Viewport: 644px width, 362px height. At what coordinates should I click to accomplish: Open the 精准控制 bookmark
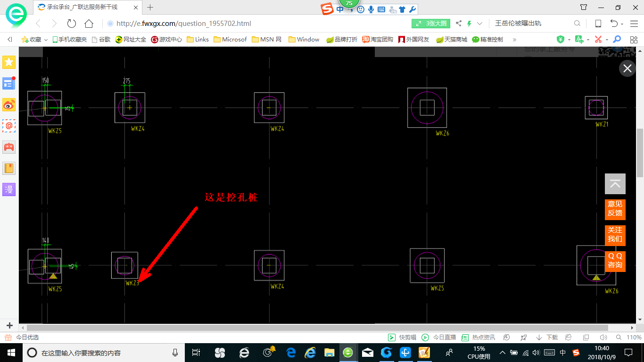[487, 40]
